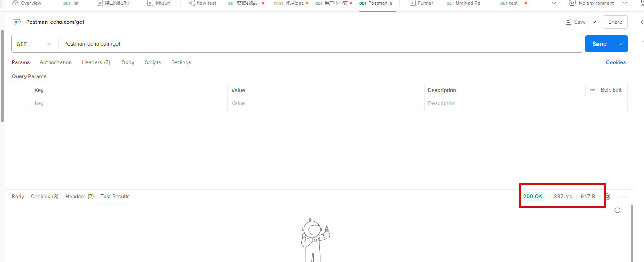Select the flow test node icon

click(x=191, y=3)
